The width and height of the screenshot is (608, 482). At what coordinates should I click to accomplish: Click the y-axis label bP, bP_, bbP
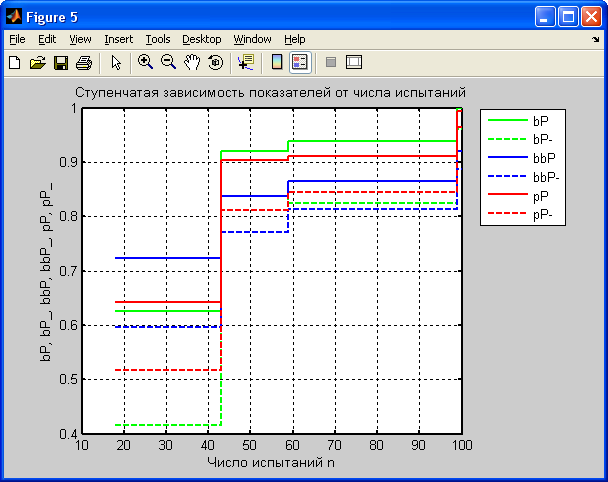tap(47, 273)
